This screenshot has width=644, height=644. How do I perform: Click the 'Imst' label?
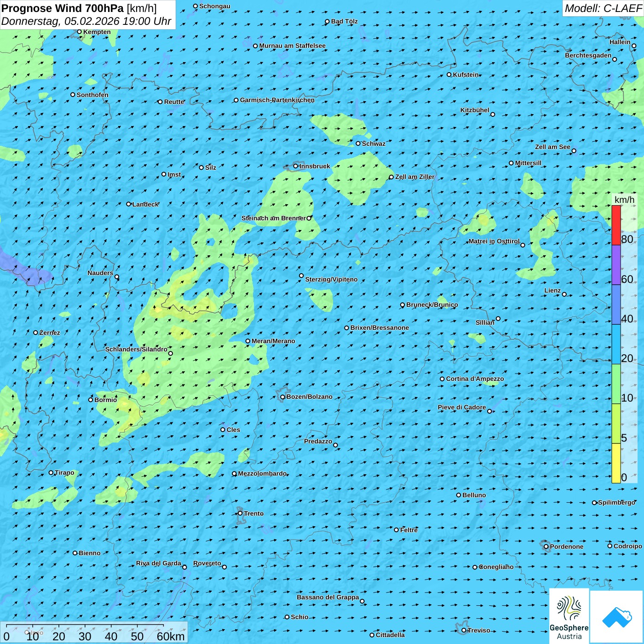(x=174, y=174)
